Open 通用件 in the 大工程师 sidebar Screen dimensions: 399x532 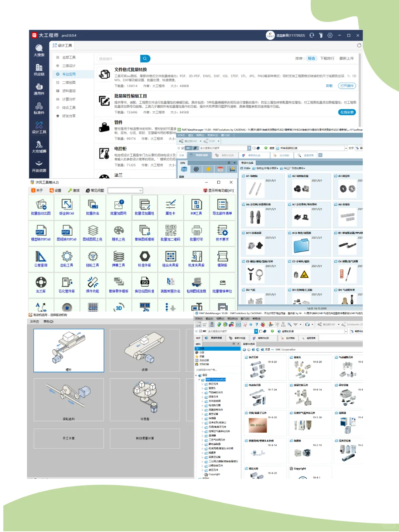point(39,89)
